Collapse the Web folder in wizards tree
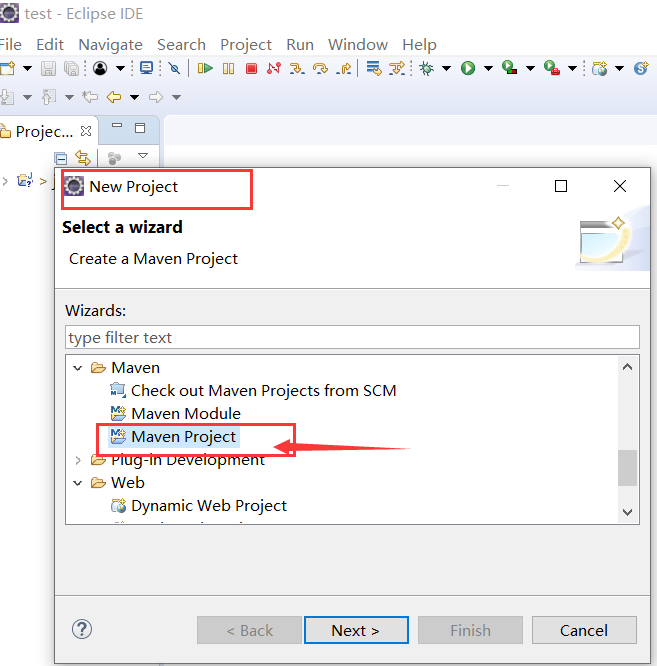 click(77, 483)
